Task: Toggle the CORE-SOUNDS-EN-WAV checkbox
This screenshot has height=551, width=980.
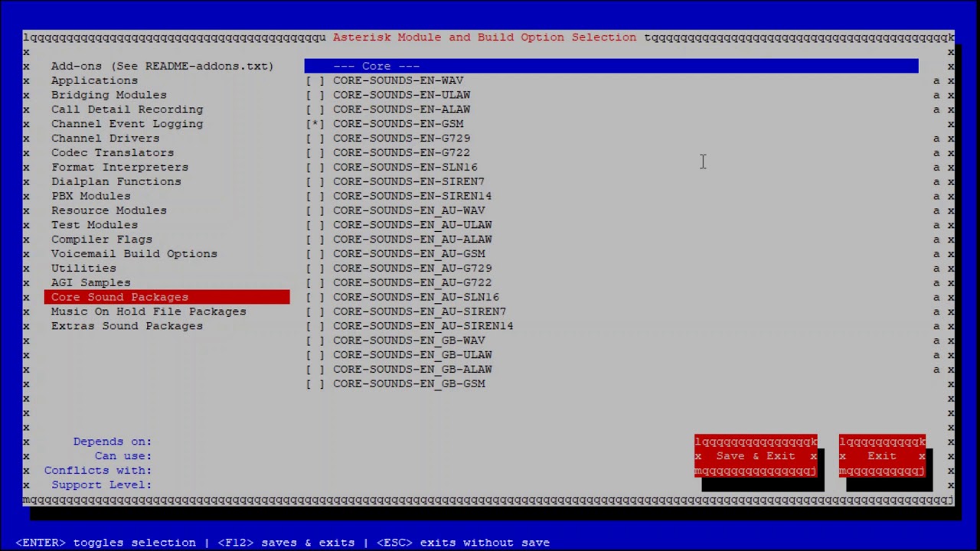Action: pos(315,80)
